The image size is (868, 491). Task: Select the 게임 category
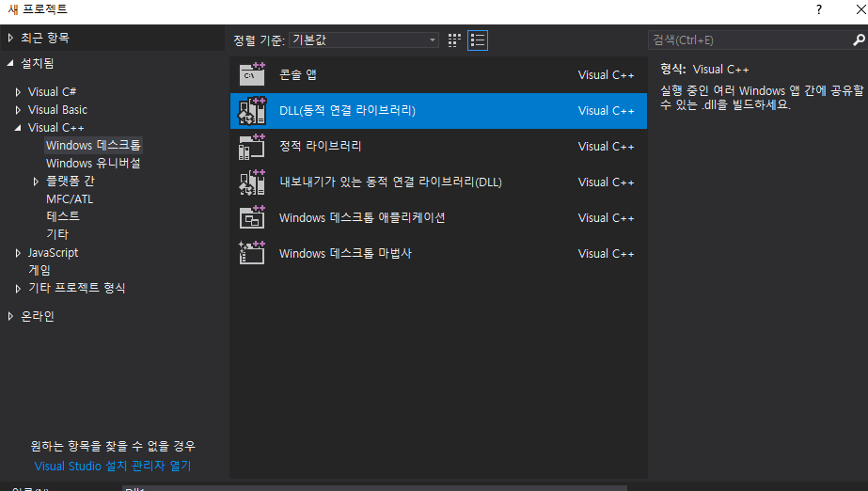pos(39,270)
